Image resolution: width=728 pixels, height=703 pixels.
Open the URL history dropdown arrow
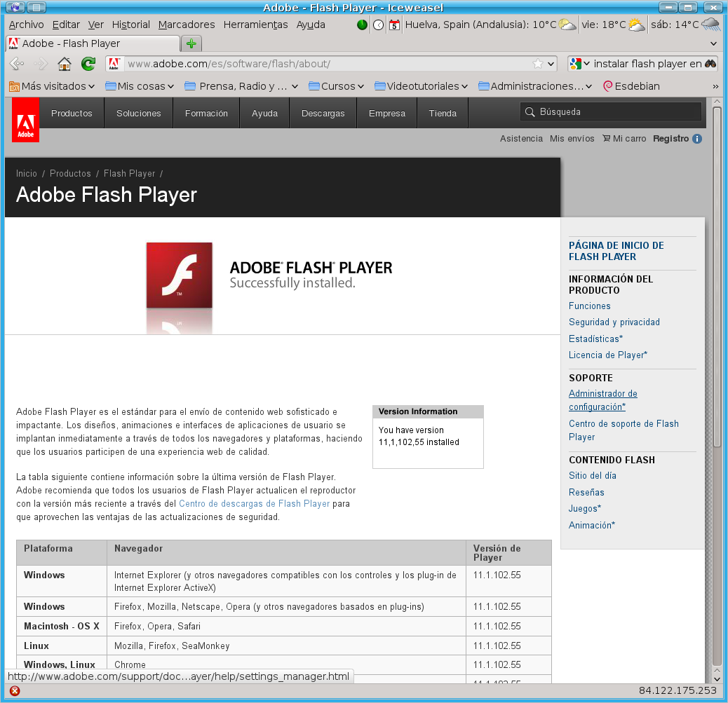click(x=551, y=64)
